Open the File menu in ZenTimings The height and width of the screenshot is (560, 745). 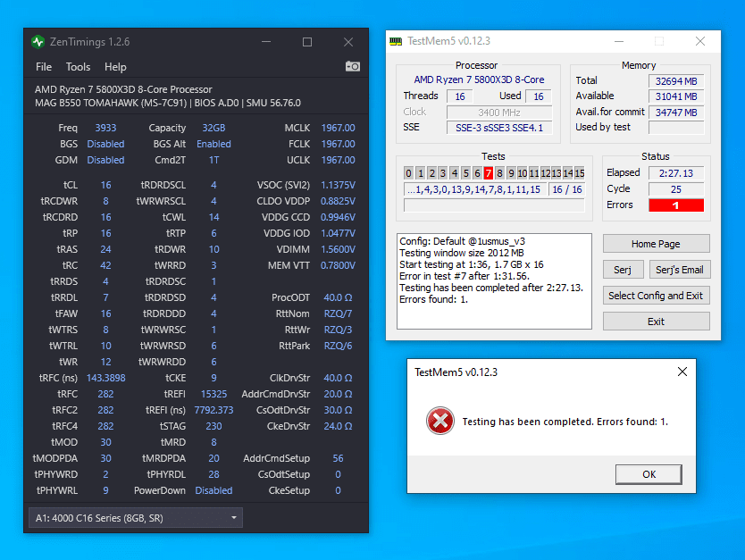tap(44, 67)
